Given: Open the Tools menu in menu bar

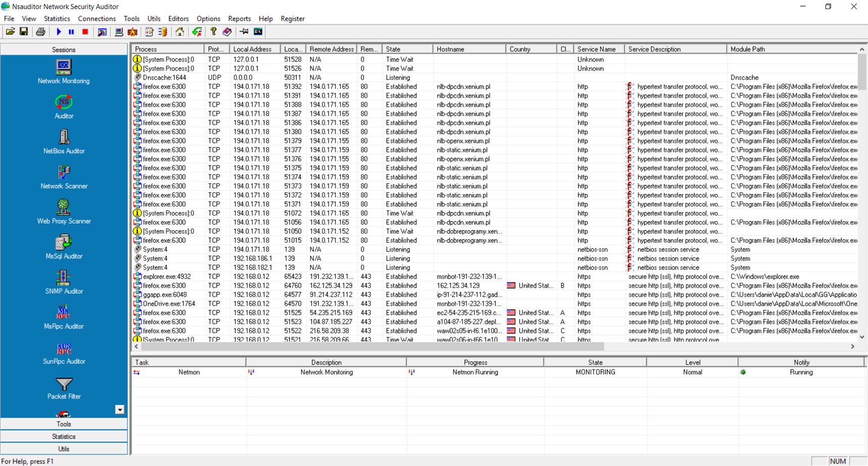Looking at the screenshot, I should (x=132, y=19).
